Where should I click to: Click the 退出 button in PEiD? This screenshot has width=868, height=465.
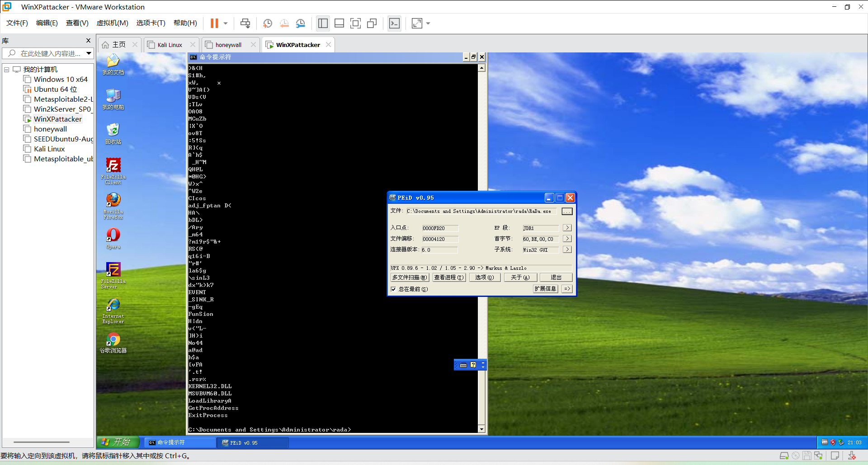click(x=556, y=277)
